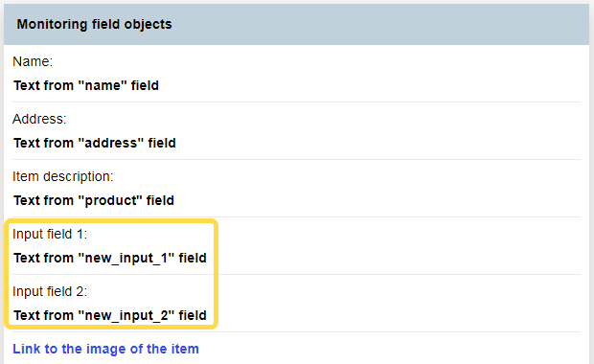Screen dimensions: 594x364
Task: Click the separator line below the product value
Action: [x=296, y=217]
